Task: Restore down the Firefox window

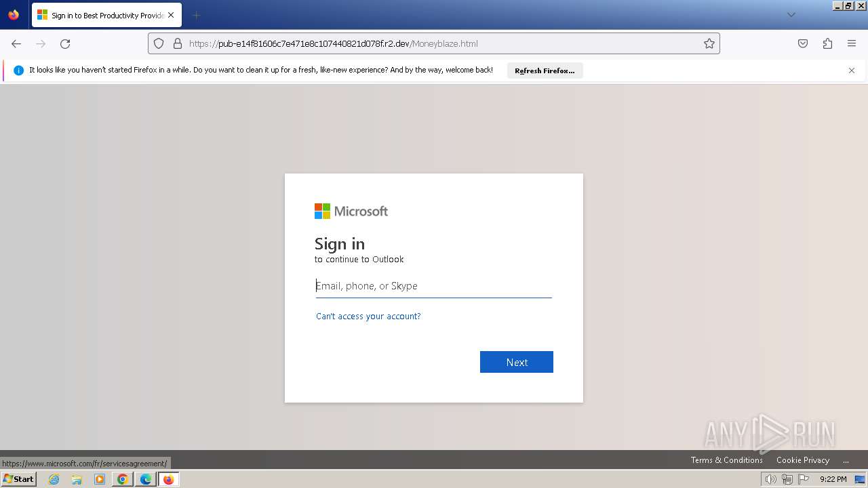Action: (x=849, y=5)
